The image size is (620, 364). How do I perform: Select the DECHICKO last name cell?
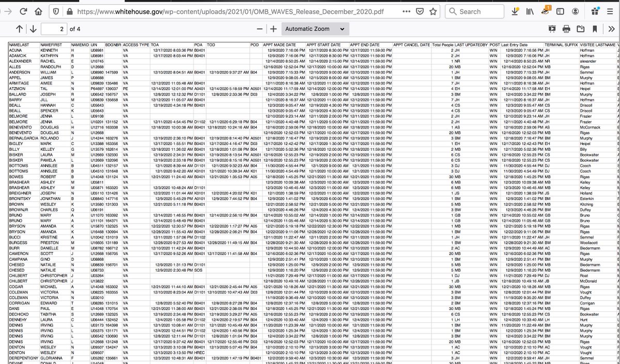(x=19, y=314)
